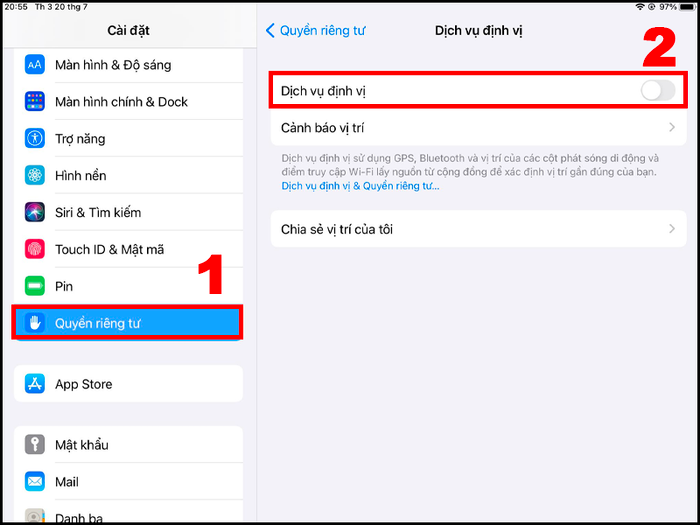Go back to Quyền riêng tư
This screenshot has width=700, height=525.
tap(315, 30)
